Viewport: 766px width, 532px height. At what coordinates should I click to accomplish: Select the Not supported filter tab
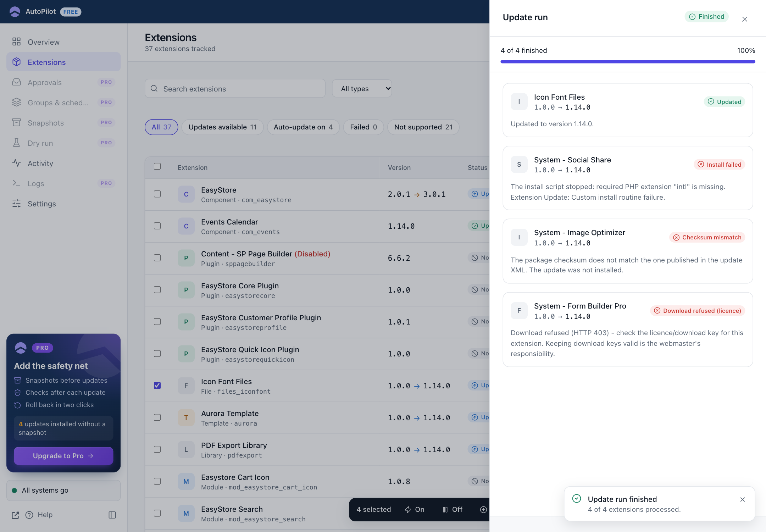(x=423, y=127)
